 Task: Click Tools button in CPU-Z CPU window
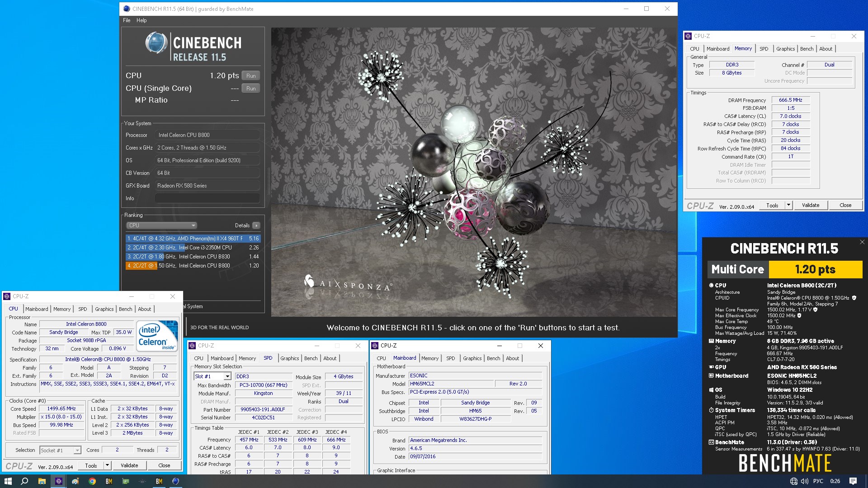click(91, 465)
